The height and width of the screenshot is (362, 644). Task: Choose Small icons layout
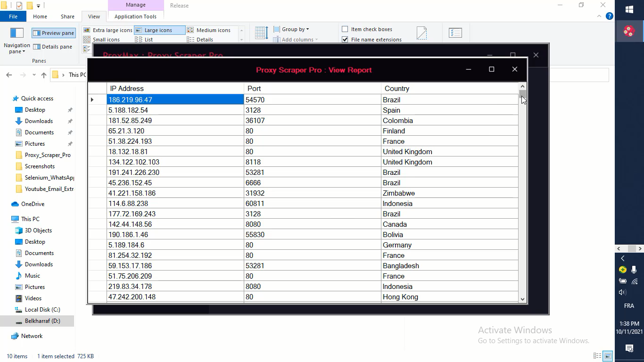(x=102, y=40)
